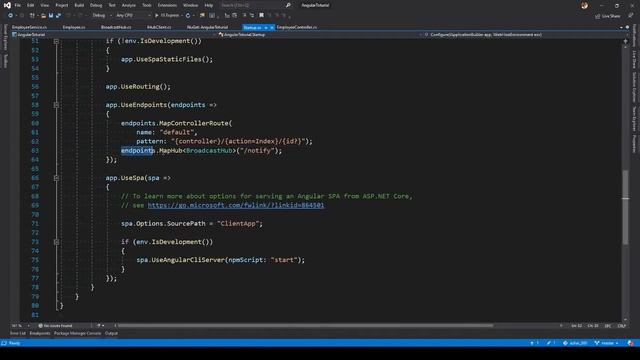
Task: Open the IIS Express target dropdown arrow
Action: pyautogui.click(x=182, y=16)
